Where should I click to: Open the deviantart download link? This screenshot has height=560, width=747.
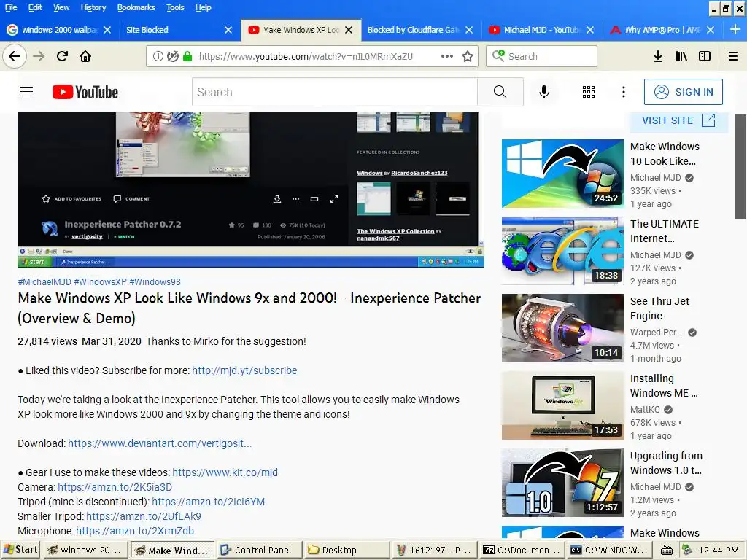[160, 443]
